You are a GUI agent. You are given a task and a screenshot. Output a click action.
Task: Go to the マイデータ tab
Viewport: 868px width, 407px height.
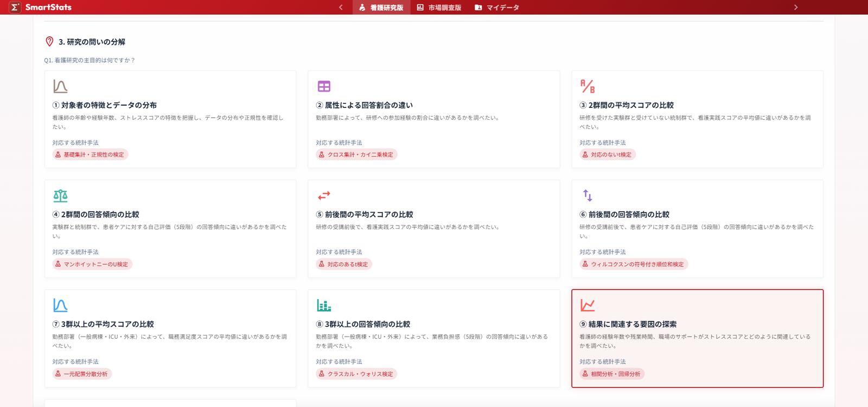pyautogui.click(x=497, y=8)
